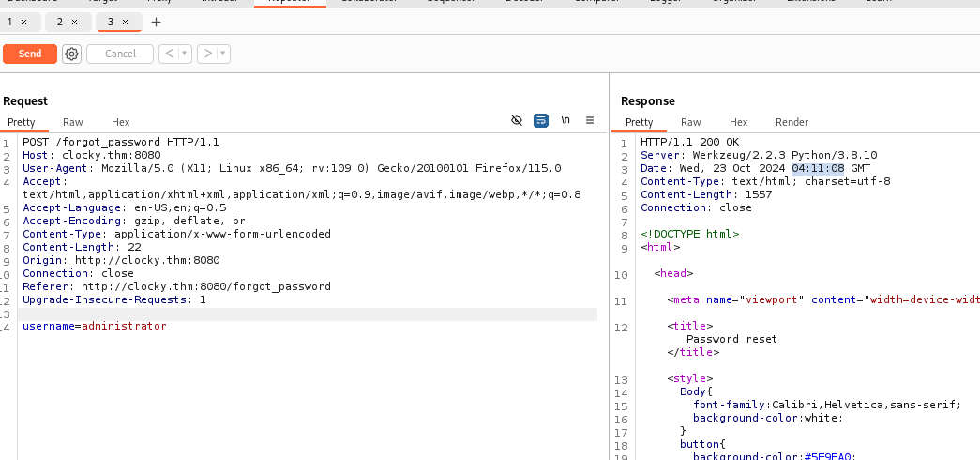Switch Request view to Raw

(73, 122)
